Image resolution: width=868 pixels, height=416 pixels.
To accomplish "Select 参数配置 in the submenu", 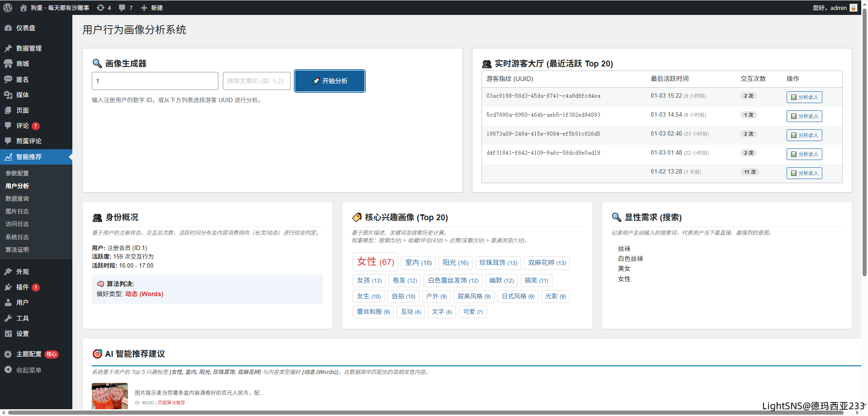I will pos(17,173).
